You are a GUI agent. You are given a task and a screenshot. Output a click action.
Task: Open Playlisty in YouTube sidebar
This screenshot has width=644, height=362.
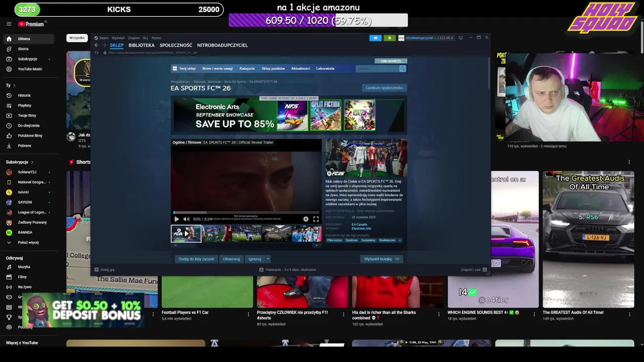click(29, 106)
